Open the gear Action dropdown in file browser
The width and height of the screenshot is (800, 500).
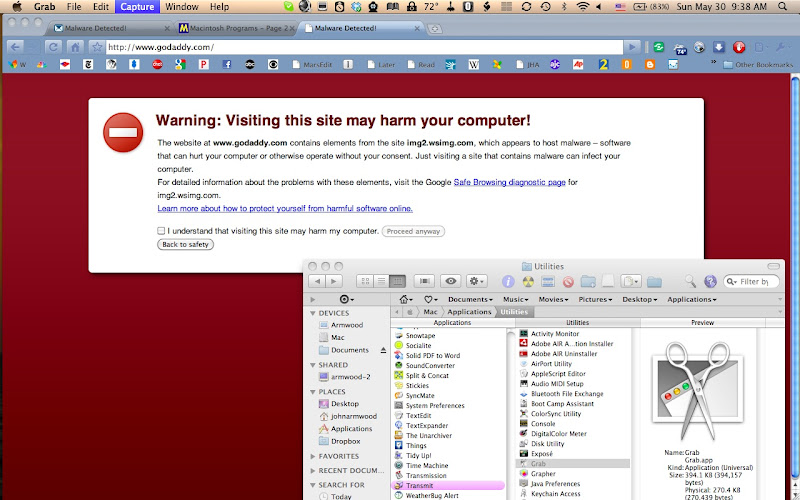pos(477,281)
